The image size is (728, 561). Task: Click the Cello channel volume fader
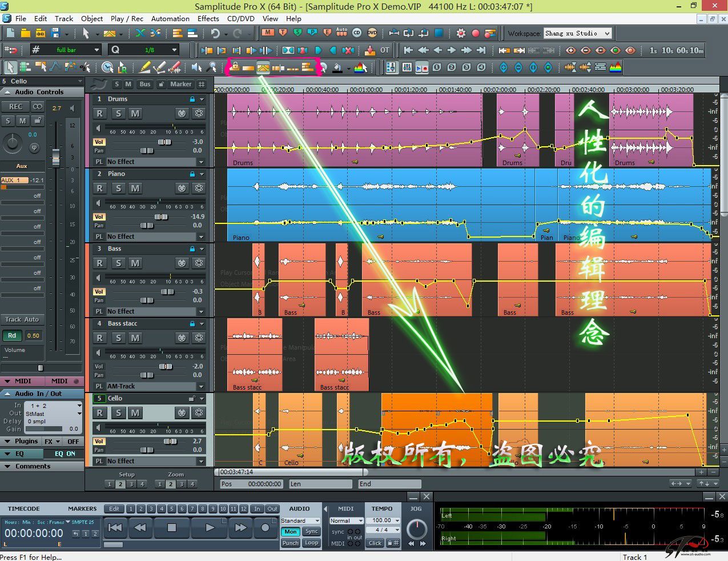tap(56, 157)
